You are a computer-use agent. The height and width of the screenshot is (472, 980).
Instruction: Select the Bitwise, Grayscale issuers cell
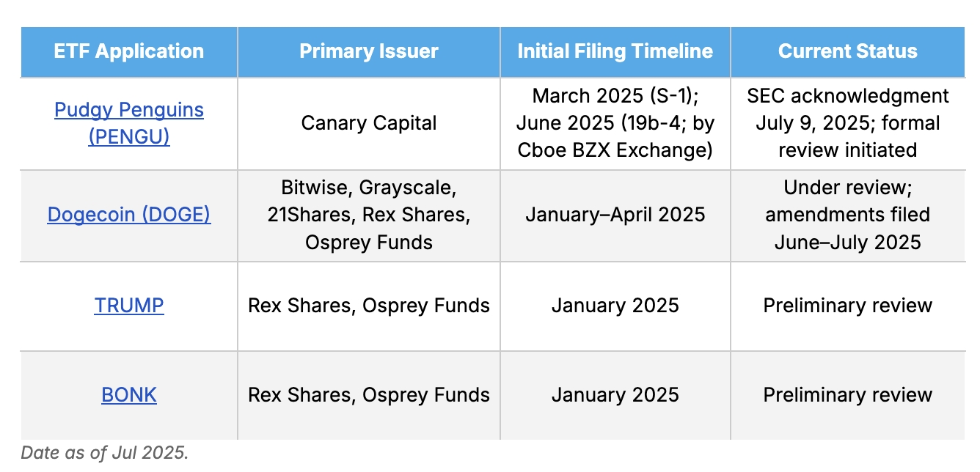tap(369, 215)
